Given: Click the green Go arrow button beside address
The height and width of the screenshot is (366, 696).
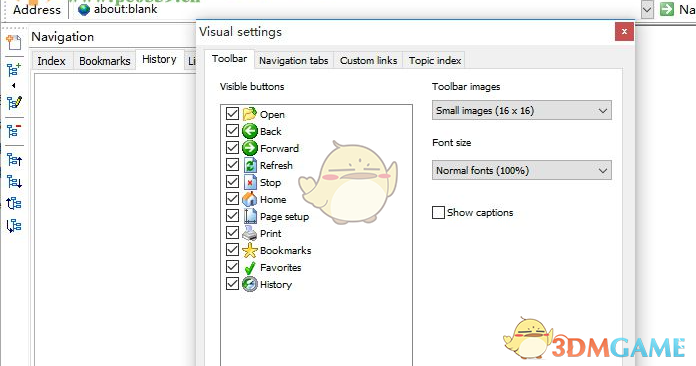Looking at the screenshot, I should pyautogui.click(x=667, y=9).
